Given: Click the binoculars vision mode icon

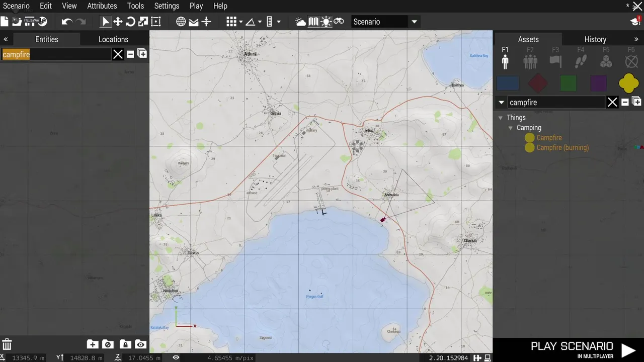Looking at the screenshot, I should 339,22.
